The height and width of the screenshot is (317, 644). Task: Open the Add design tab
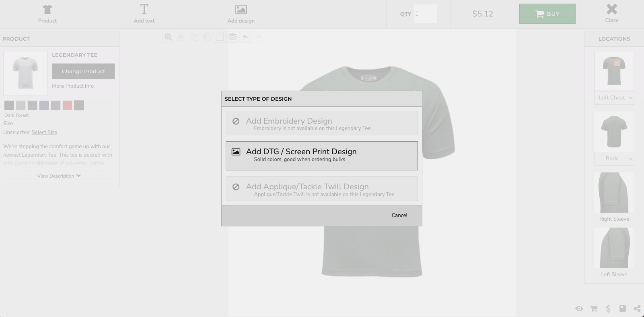tap(241, 14)
